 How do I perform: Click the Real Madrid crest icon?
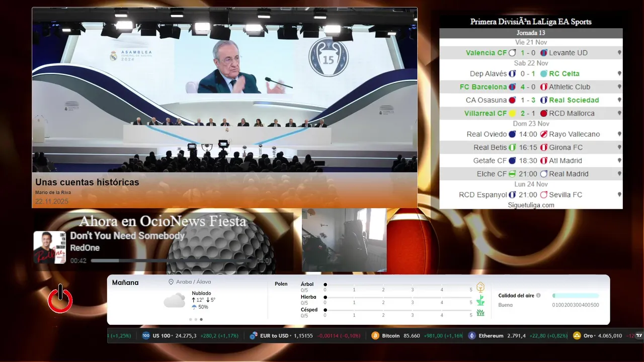[x=543, y=174]
